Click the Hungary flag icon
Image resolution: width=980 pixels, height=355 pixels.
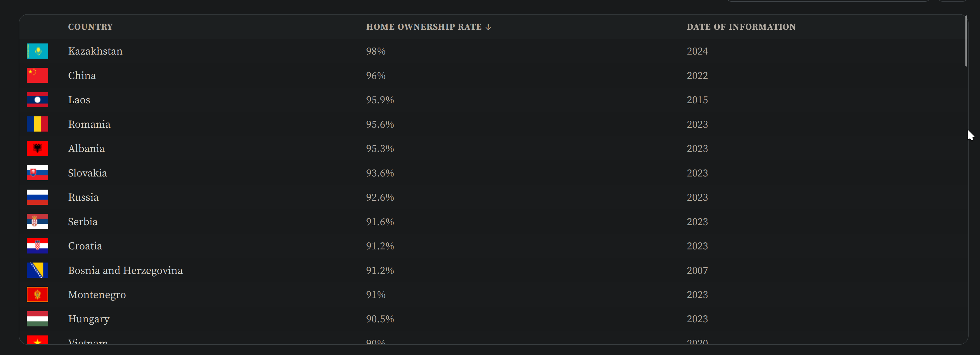(37, 319)
